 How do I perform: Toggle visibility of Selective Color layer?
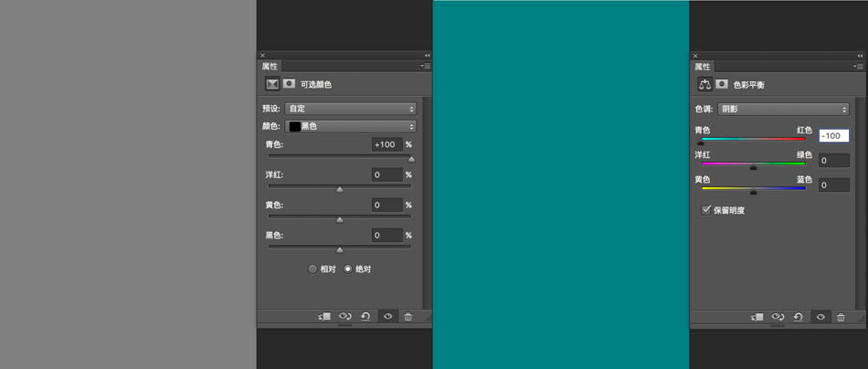pyautogui.click(x=388, y=316)
